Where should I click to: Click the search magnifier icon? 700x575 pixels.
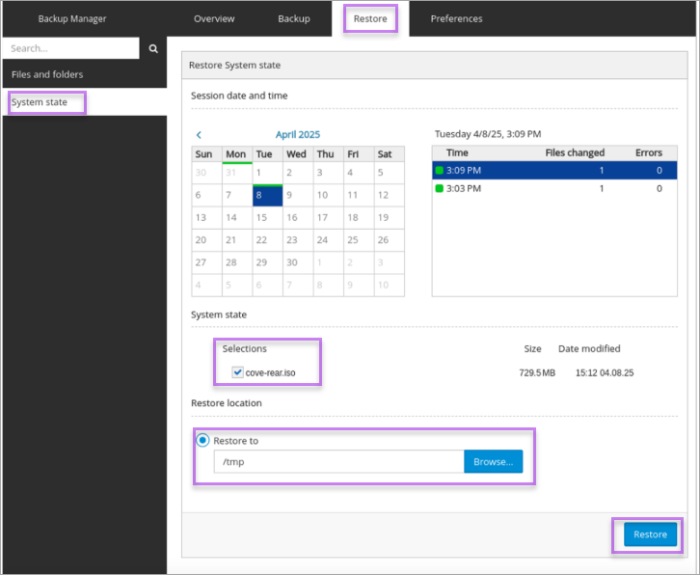tap(153, 48)
